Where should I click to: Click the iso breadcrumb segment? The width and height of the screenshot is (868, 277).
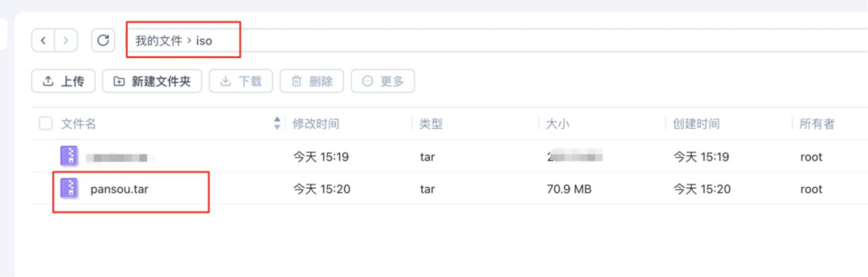(204, 41)
